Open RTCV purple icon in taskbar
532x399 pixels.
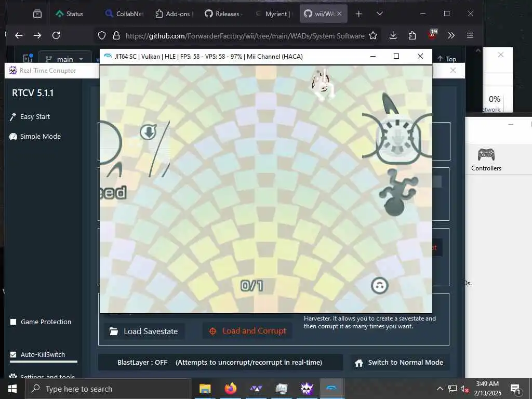click(x=307, y=389)
